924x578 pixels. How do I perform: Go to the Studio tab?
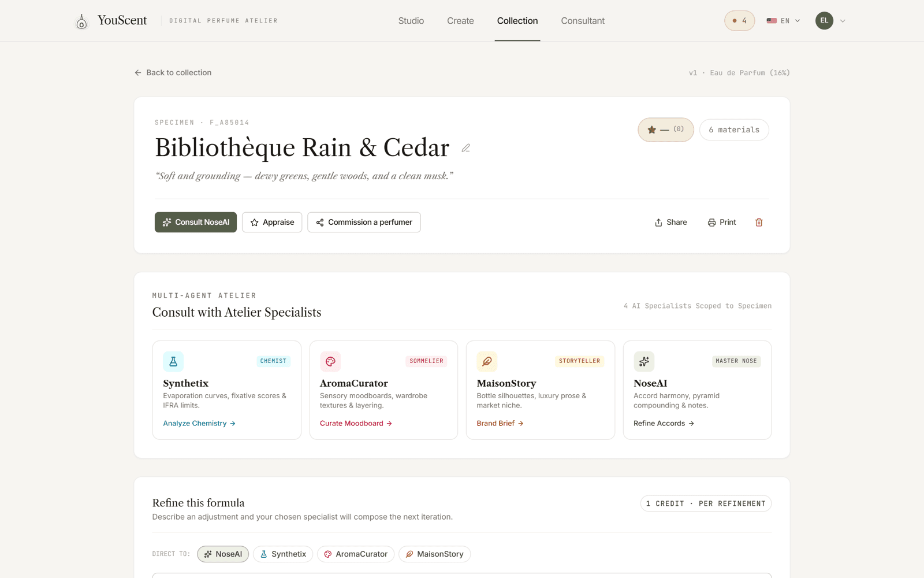click(x=411, y=21)
